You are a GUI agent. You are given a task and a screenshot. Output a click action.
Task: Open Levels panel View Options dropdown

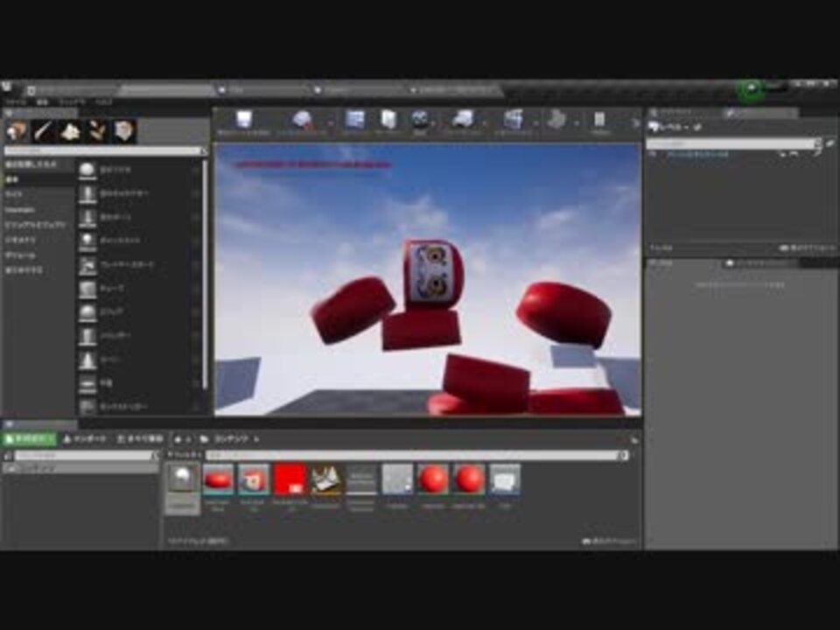(x=806, y=248)
